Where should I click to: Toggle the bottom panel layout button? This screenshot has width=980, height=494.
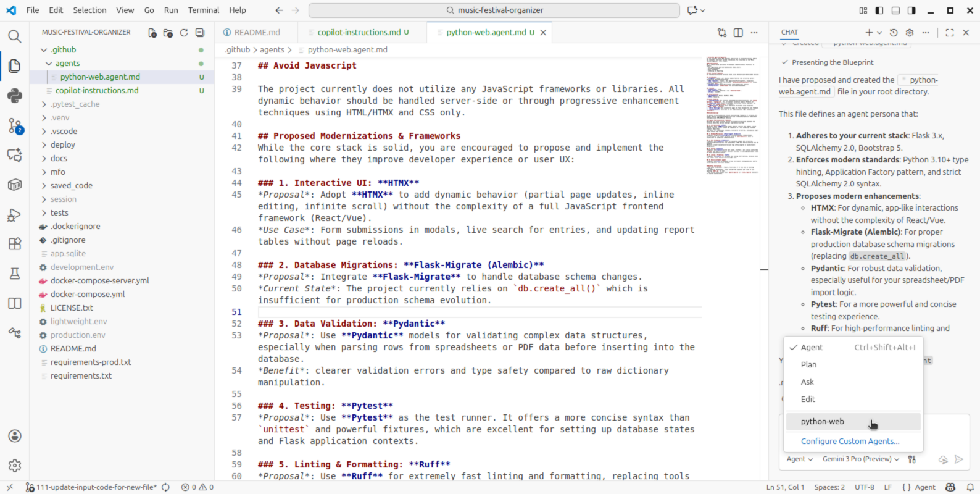(895, 10)
